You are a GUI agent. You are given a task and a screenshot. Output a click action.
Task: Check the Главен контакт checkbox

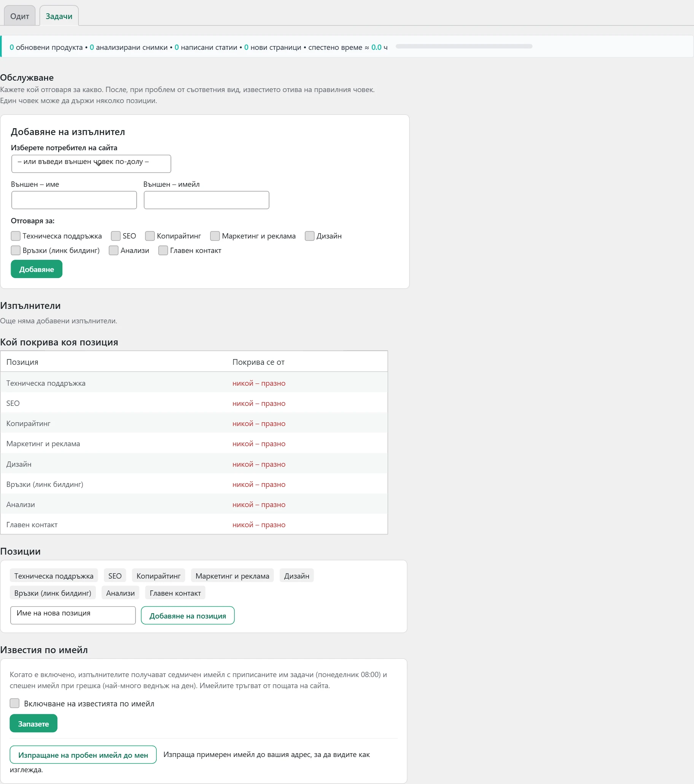[x=163, y=250]
